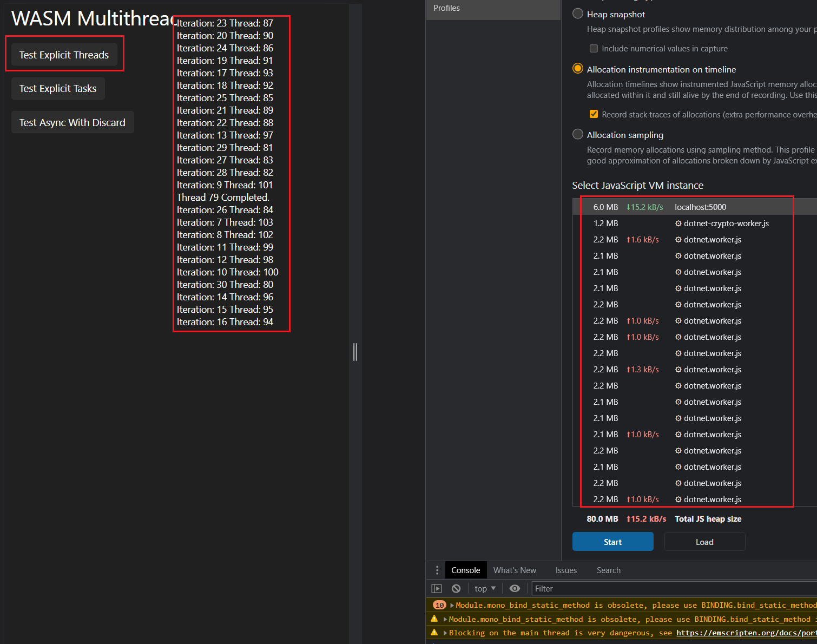Screen dimensions: 817x644
Task: Select the localhost:5000 VM instance
Action: point(701,207)
